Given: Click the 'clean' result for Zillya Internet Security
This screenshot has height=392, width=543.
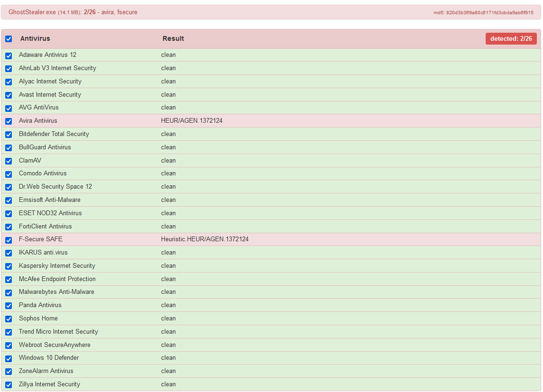Looking at the screenshot, I should [x=168, y=384].
